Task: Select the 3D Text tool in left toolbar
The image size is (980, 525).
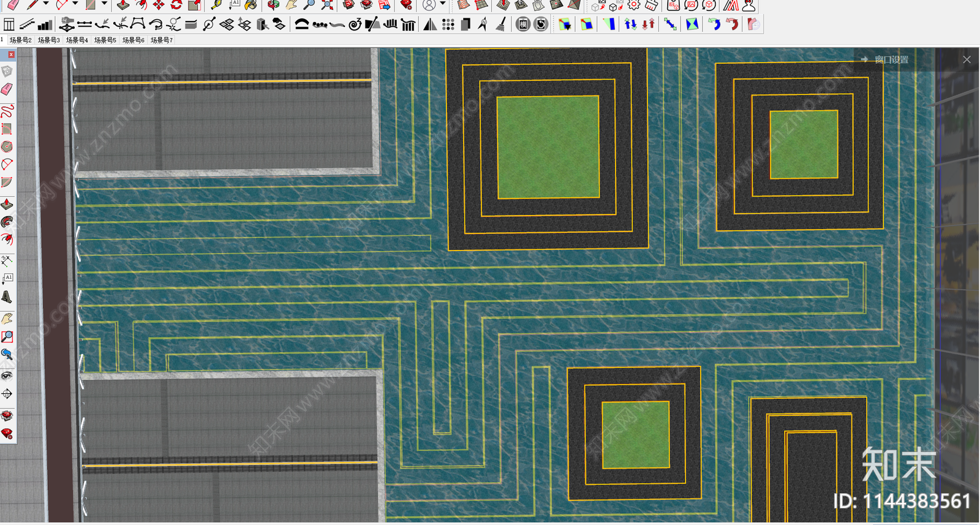Action: point(7,297)
